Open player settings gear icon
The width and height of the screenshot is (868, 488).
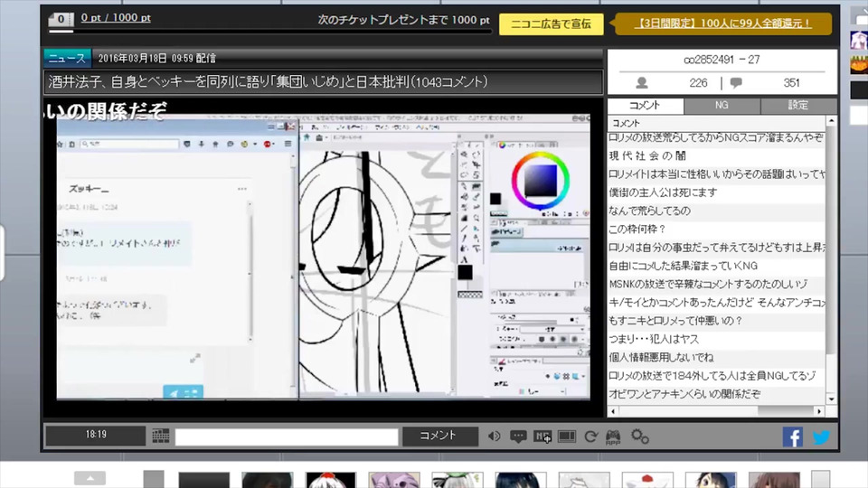pyautogui.click(x=640, y=436)
